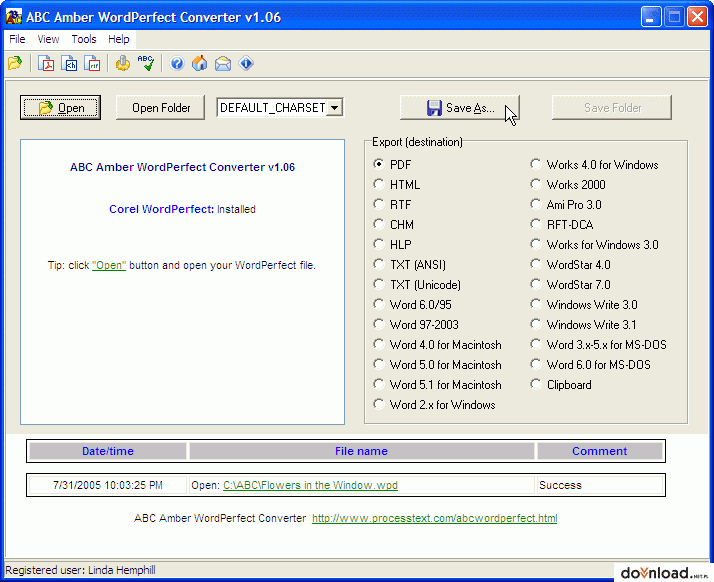This screenshot has width=714, height=582.
Task: Minimize the converter window
Action: pyautogui.click(x=651, y=17)
